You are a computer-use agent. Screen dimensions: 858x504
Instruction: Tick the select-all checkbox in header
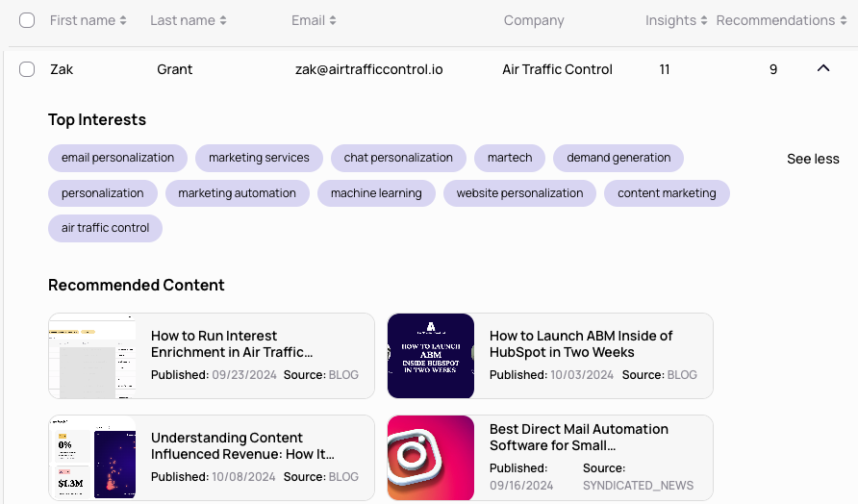(x=27, y=20)
